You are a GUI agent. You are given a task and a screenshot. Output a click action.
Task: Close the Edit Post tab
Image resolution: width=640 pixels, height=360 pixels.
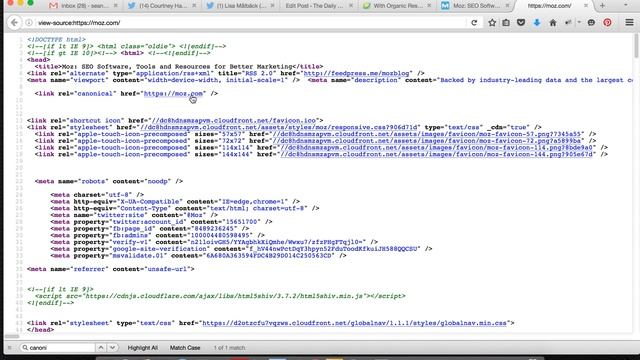tap(351, 6)
